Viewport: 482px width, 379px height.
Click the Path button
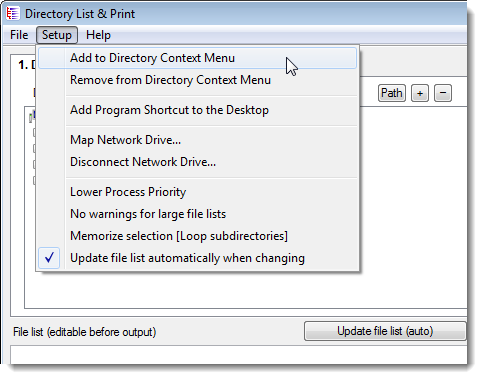click(392, 93)
